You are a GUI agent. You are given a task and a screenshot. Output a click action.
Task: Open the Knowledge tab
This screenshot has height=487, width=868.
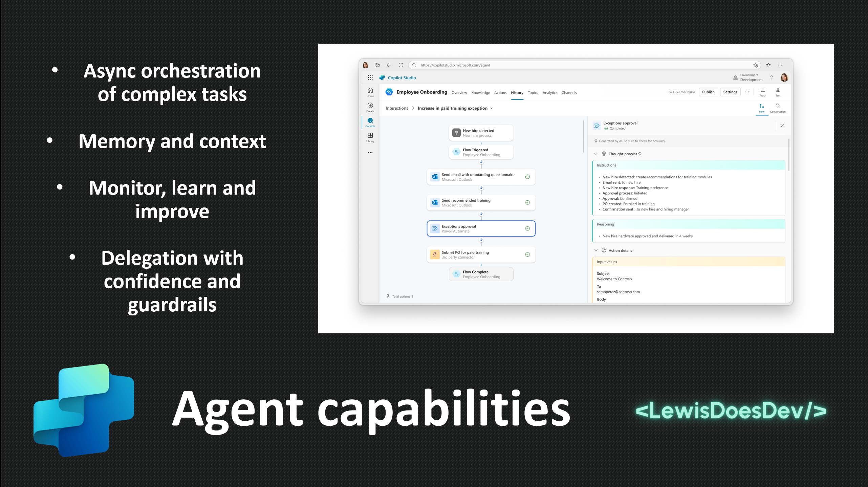pos(480,93)
